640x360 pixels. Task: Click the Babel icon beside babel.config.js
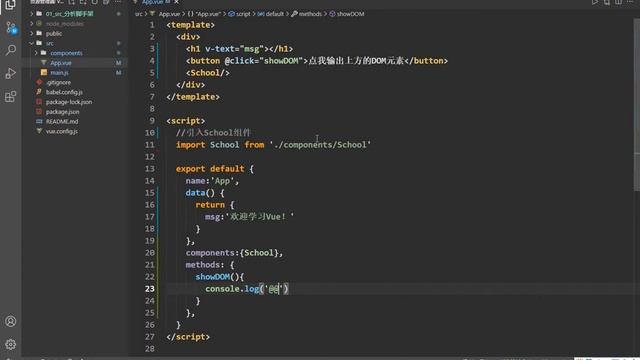click(x=39, y=92)
